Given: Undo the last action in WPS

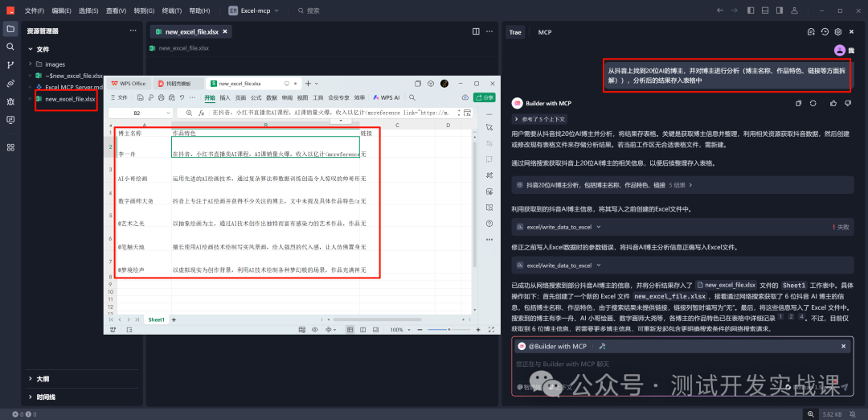Looking at the screenshot, I should pos(182,97).
